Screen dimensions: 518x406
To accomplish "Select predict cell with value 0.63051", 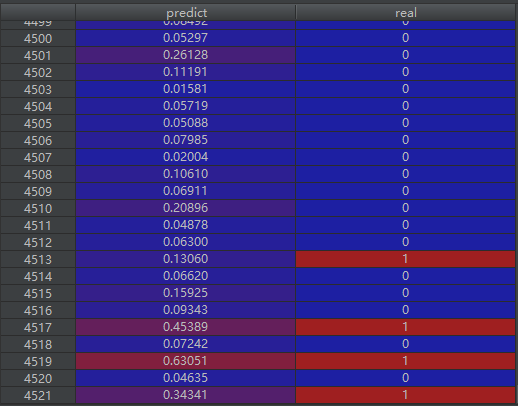I will [186, 361].
